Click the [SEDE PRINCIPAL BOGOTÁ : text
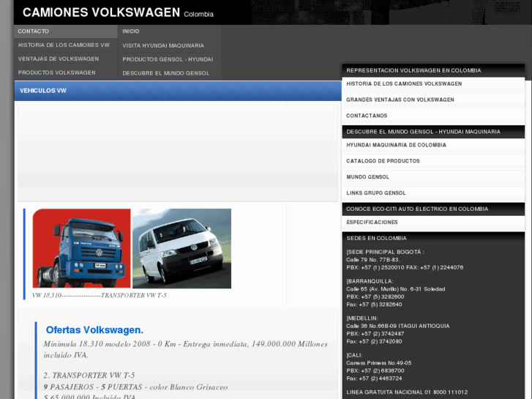Viewport: 532px width, 399px height. coord(385,252)
